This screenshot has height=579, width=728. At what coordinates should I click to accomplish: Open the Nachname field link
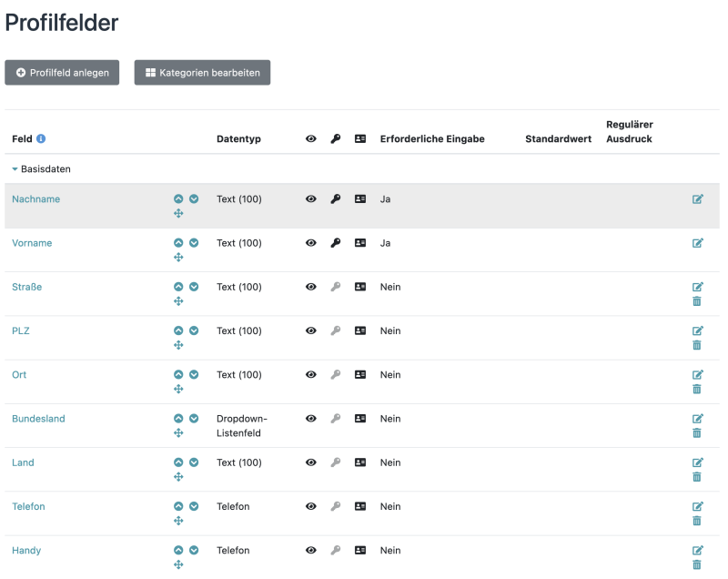(x=35, y=198)
